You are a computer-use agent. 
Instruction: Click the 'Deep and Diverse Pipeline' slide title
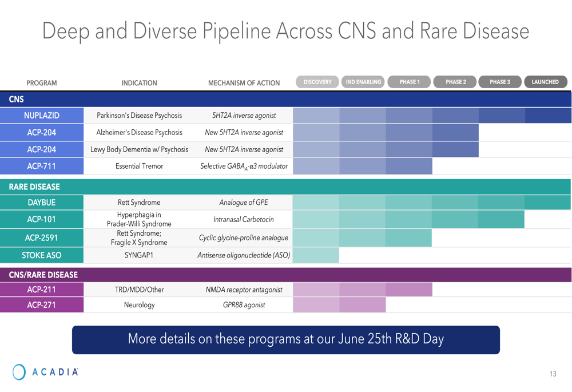pos(286,31)
